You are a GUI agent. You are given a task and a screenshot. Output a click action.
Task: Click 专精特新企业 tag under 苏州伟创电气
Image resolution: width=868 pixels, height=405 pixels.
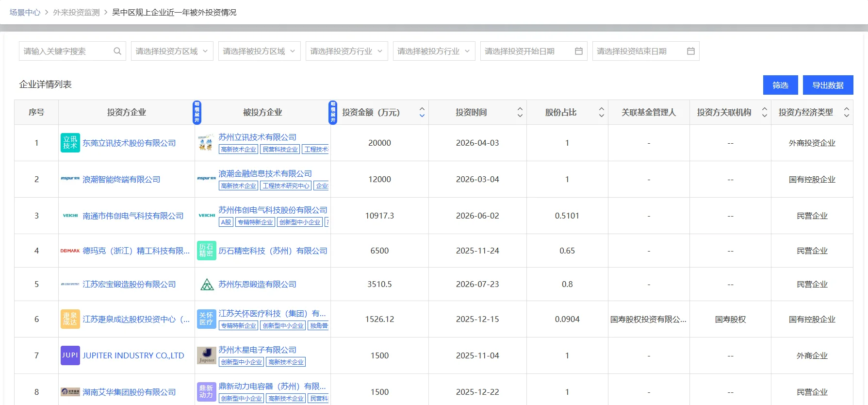255,222
